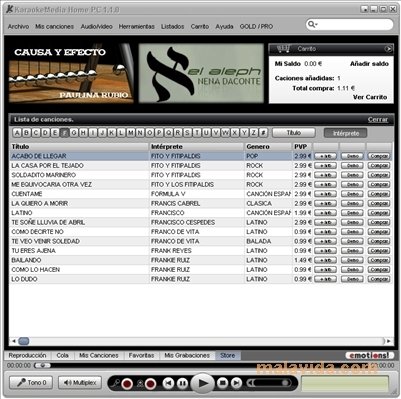Filter songs by letter G

coord(74,133)
